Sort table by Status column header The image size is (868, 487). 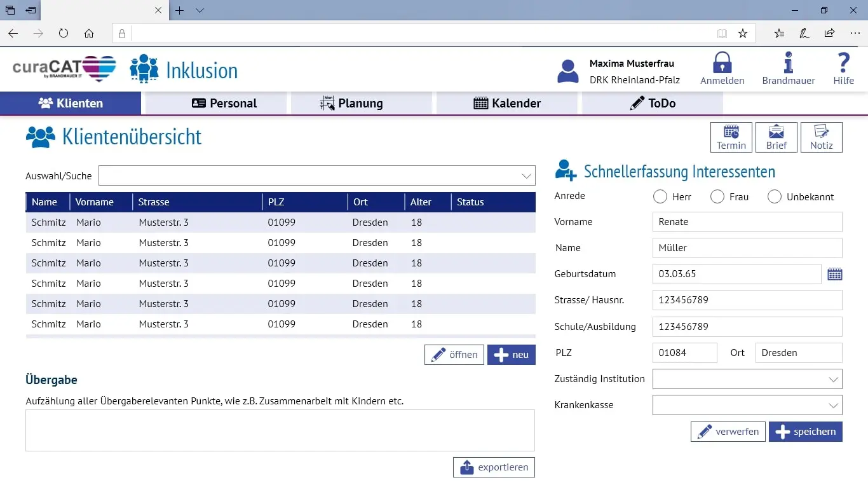pyautogui.click(x=493, y=202)
